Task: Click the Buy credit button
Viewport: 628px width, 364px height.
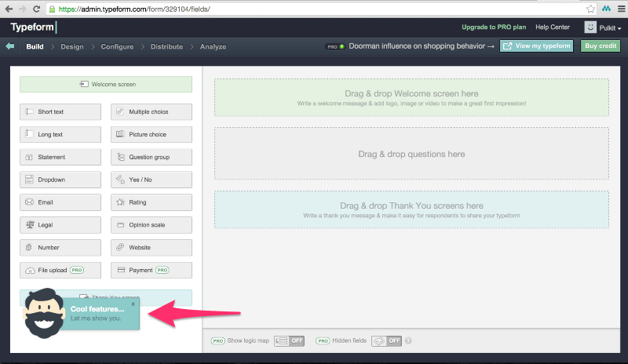Action: [601, 46]
